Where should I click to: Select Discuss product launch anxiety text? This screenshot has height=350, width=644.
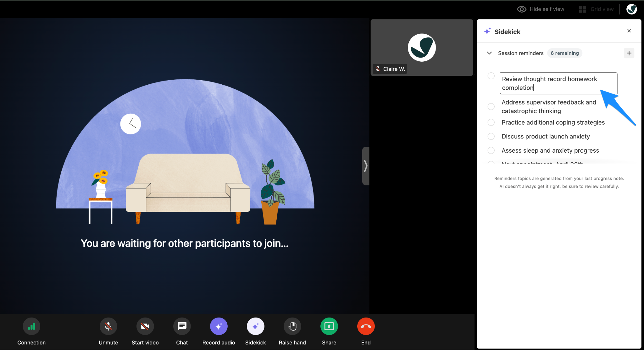pyautogui.click(x=546, y=136)
